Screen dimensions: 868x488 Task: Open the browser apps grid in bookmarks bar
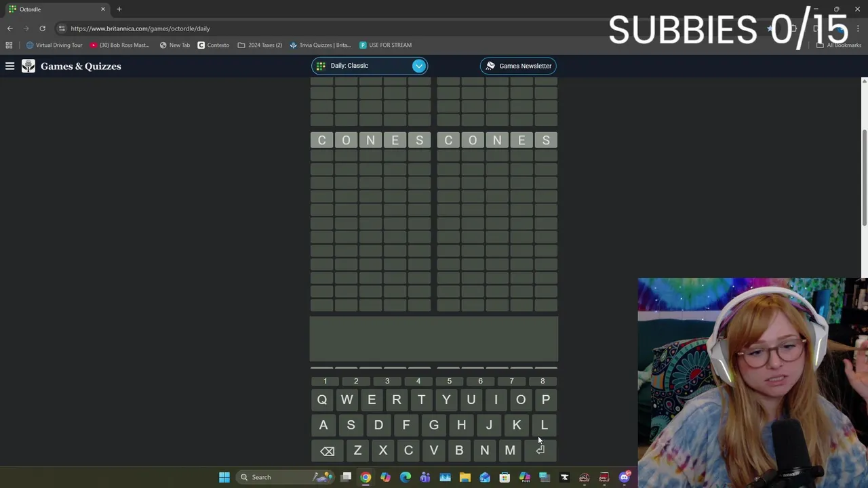pyautogui.click(x=9, y=45)
